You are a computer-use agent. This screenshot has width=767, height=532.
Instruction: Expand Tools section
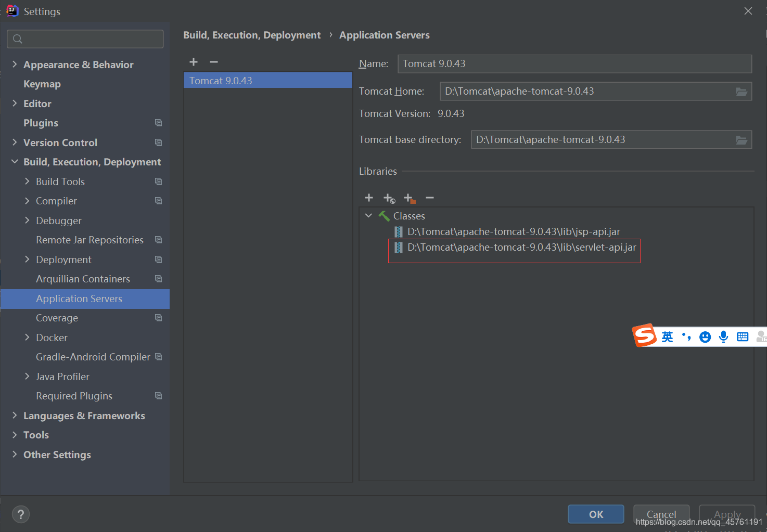(x=15, y=435)
